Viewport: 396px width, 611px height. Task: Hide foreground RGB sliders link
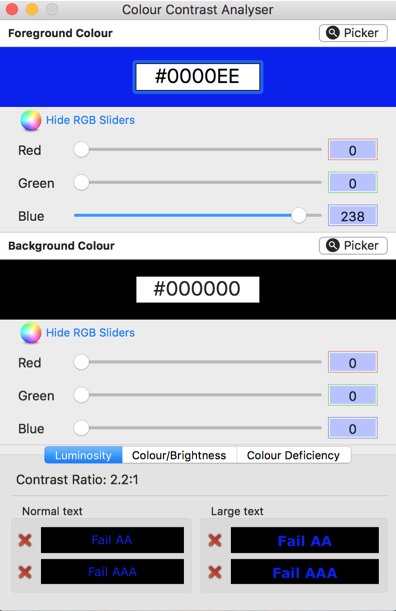(90, 120)
